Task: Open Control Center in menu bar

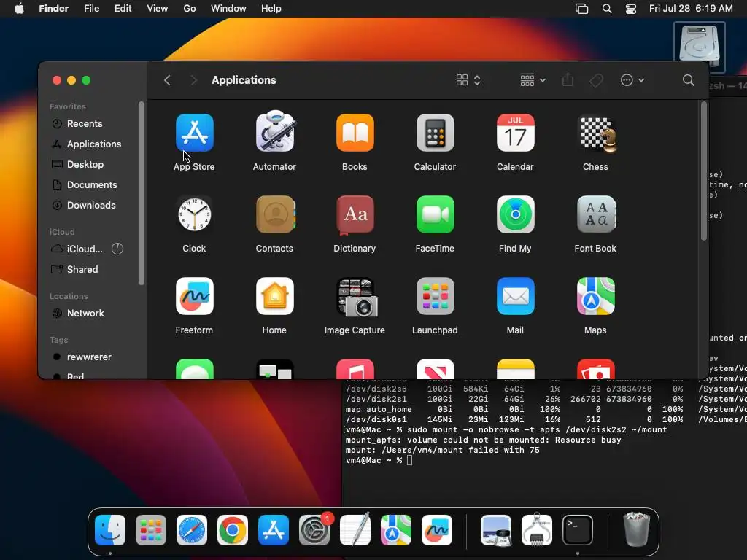Action: (x=631, y=9)
